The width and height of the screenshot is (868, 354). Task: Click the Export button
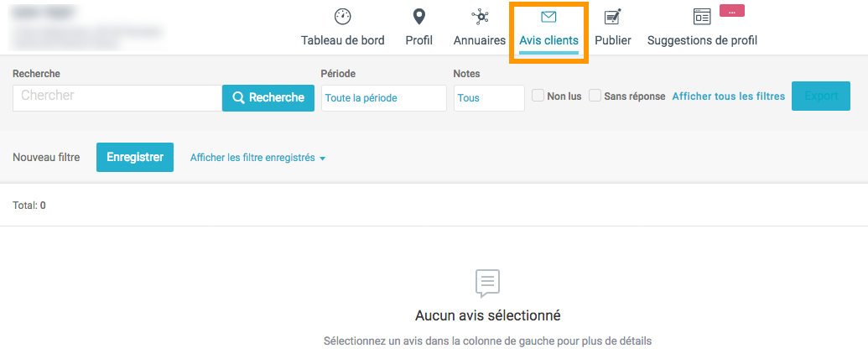820,96
